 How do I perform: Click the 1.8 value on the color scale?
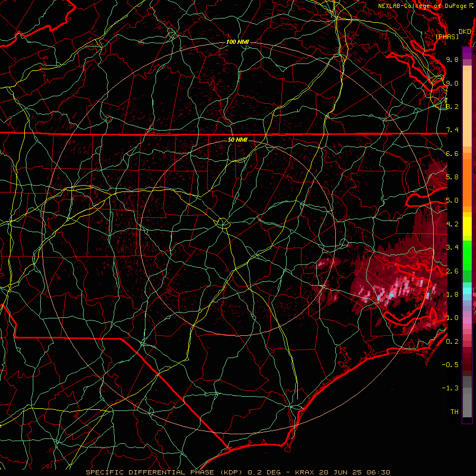pos(452,295)
